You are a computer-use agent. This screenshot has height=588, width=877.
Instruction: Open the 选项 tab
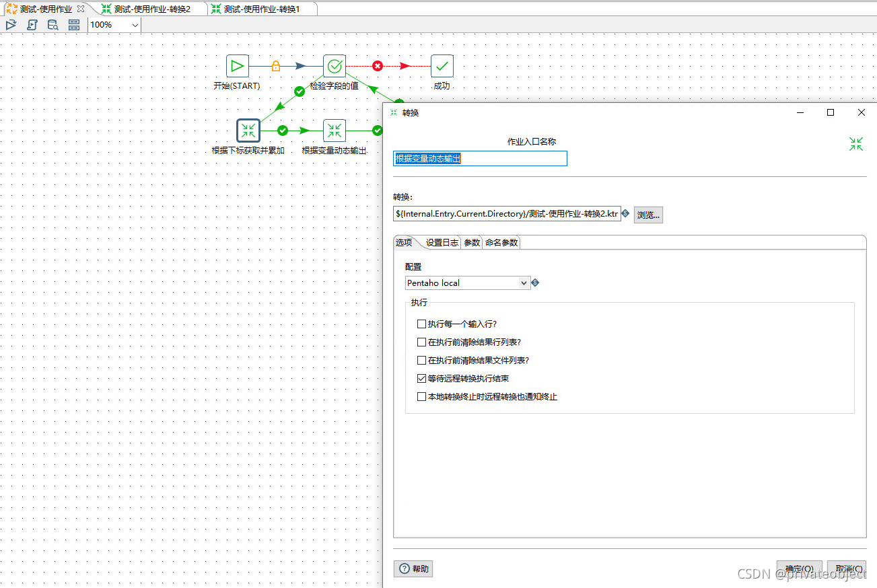pyautogui.click(x=404, y=242)
